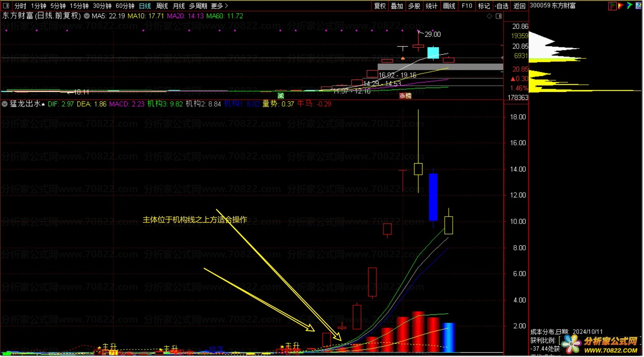Screen dimensions: 644x357
Task: Switch to 月线 monthly chart
Action: click(179, 6)
